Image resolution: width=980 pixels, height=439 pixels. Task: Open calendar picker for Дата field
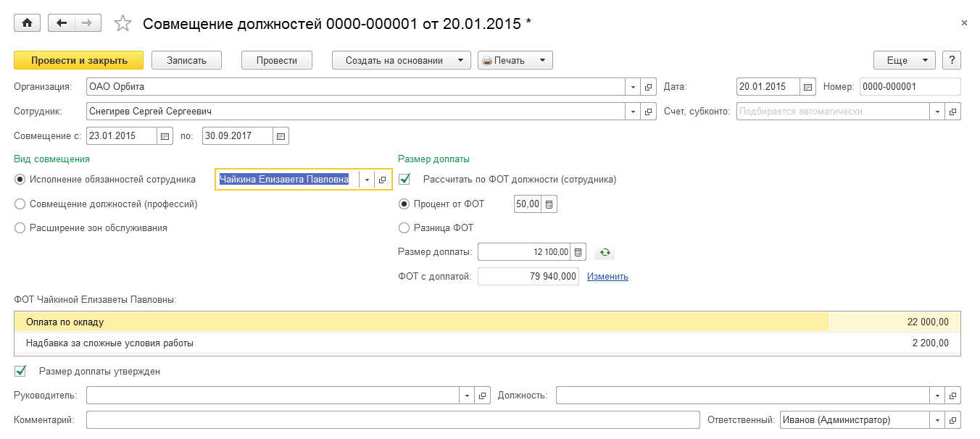coord(808,87)
